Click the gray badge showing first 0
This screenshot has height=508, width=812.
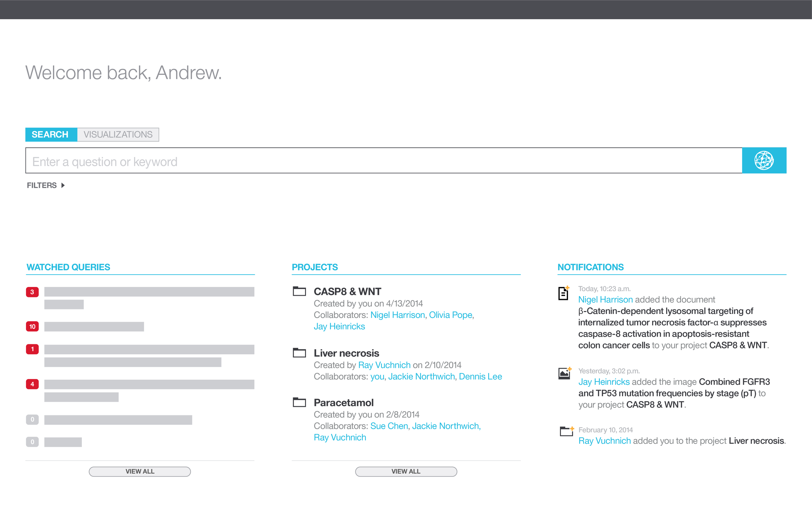coord(32,419)
